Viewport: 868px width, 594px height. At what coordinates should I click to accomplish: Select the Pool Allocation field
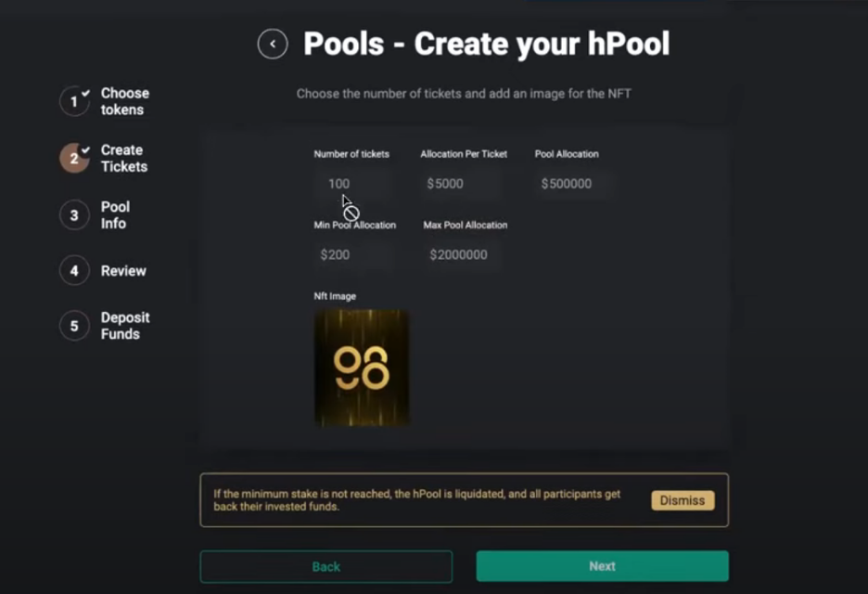tap(574, 184)
